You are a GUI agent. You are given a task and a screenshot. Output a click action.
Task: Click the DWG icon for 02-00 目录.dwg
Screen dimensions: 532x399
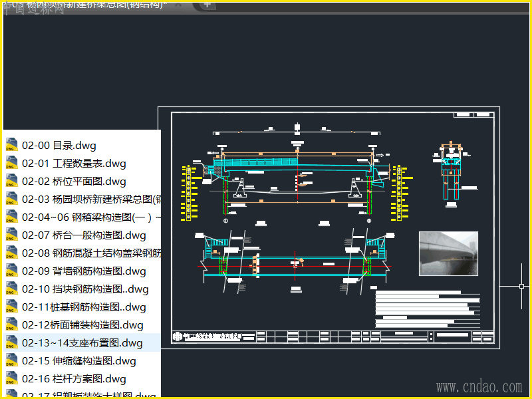click(x=11, y=144)
